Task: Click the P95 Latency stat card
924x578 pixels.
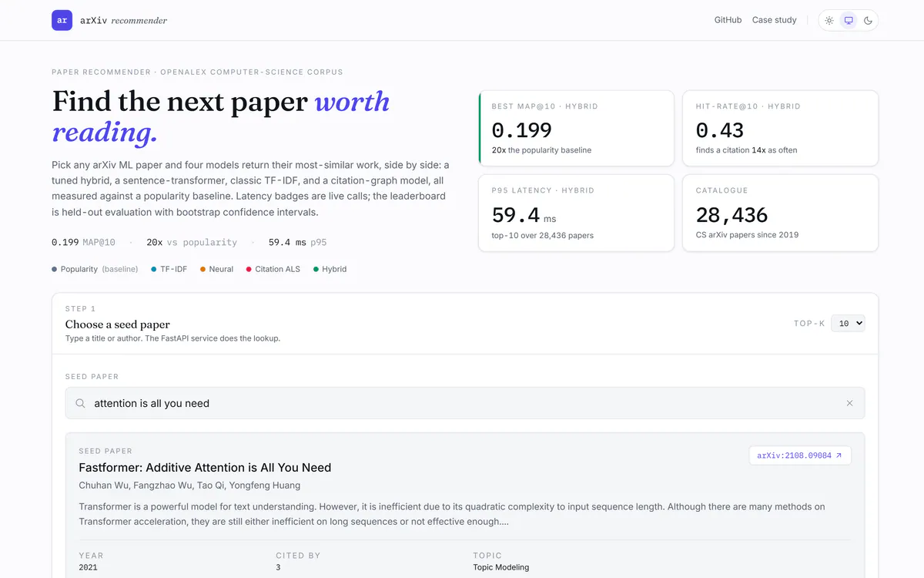Action: coord(576,213)
